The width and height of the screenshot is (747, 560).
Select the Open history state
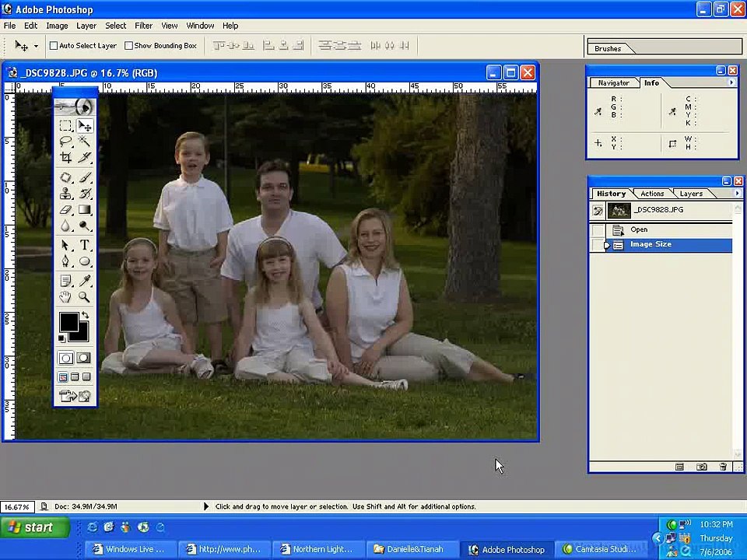[639, 230]
